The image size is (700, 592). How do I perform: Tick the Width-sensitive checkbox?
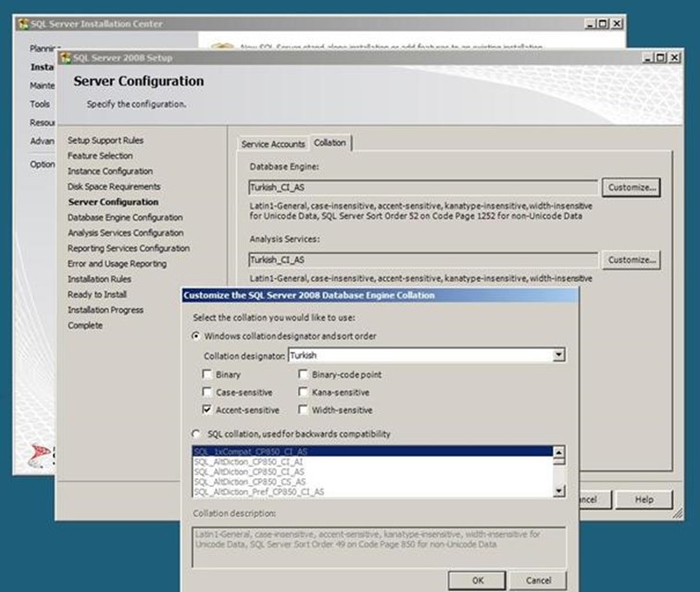coord(303,409)
